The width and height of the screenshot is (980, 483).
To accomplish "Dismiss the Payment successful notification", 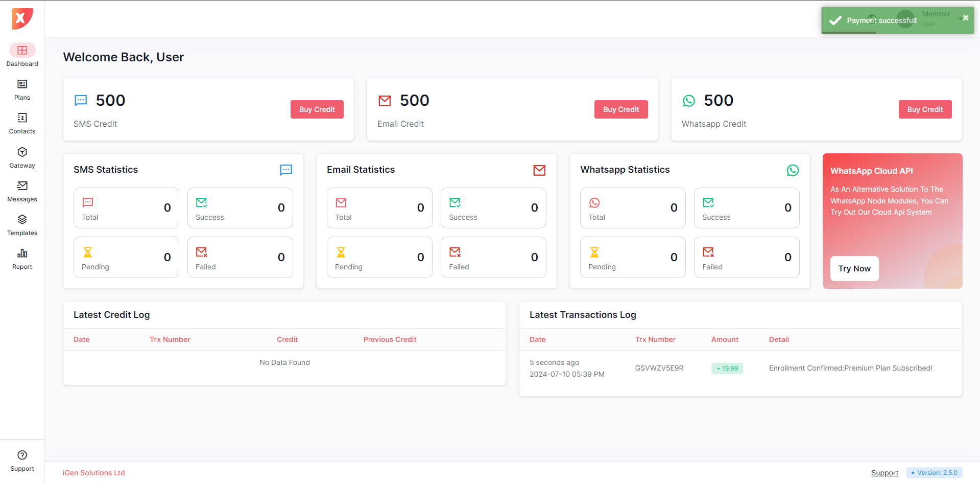I will click(965, 18).
